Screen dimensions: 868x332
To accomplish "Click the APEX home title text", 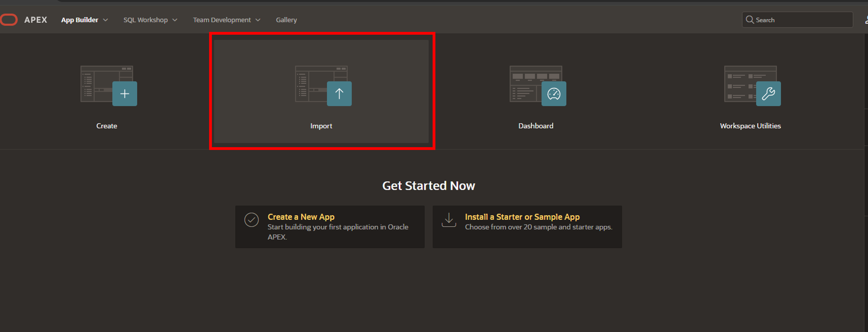I will [x=36, y=20].
